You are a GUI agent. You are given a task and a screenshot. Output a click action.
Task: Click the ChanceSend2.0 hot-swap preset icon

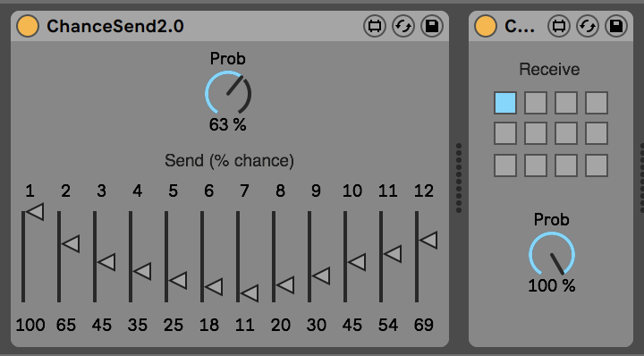pyautogui.click(x=403, y=26)
